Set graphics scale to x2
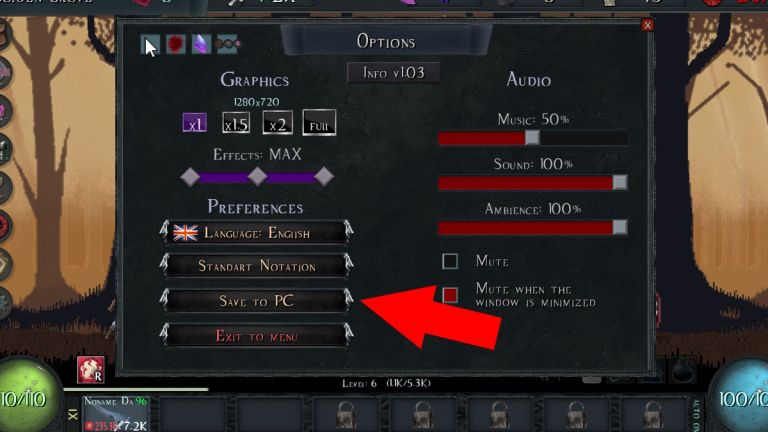 point(278,123)
